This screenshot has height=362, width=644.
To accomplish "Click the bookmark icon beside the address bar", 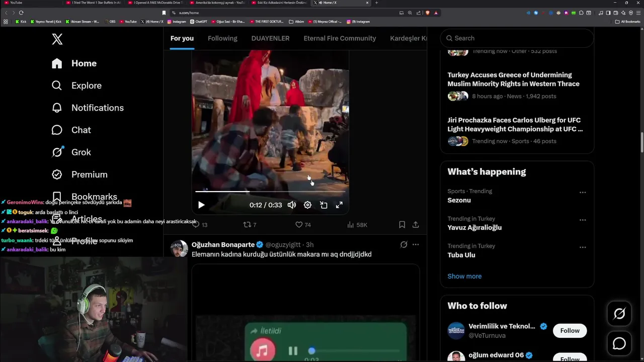I will pos(164,13).
